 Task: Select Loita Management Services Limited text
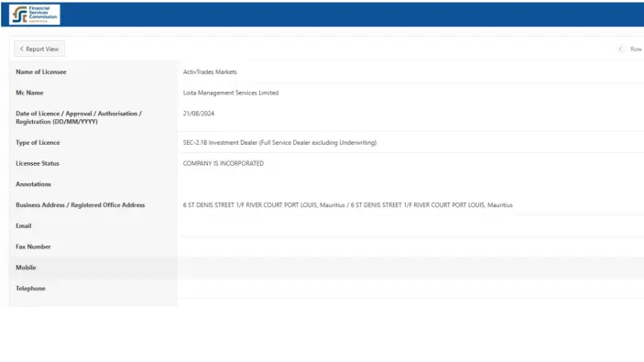tap(231, 93)
